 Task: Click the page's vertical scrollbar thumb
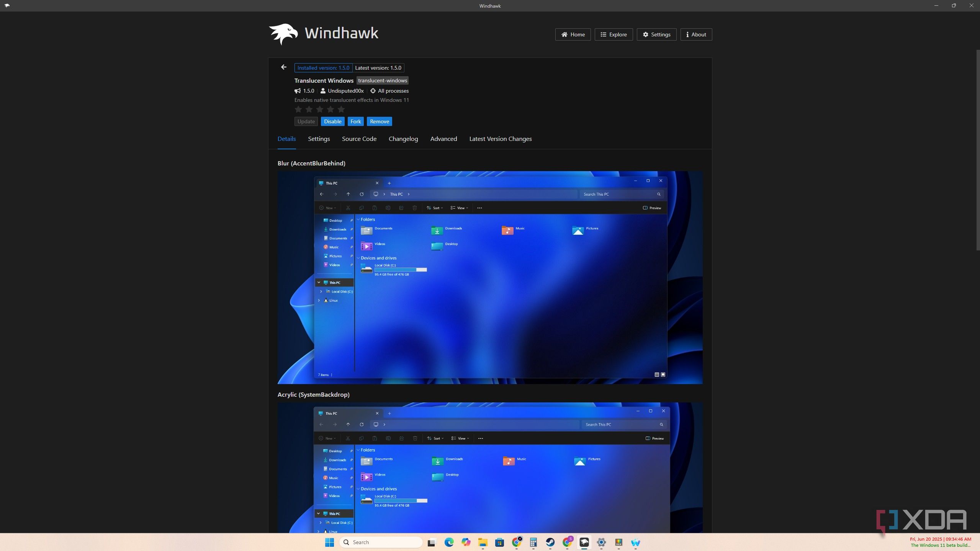click(x=978, y=149)
